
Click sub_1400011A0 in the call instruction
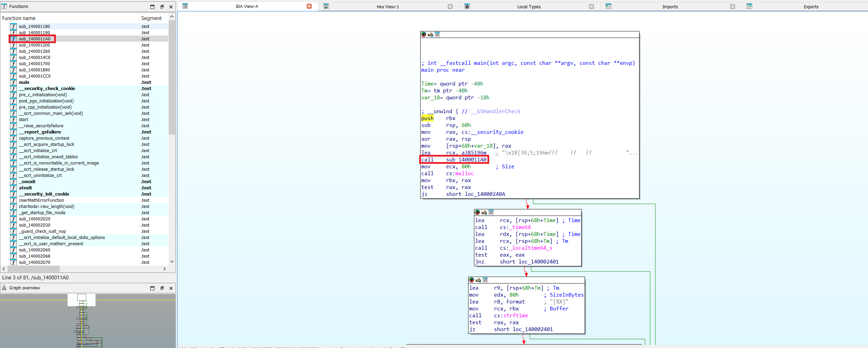coord(466,160)
